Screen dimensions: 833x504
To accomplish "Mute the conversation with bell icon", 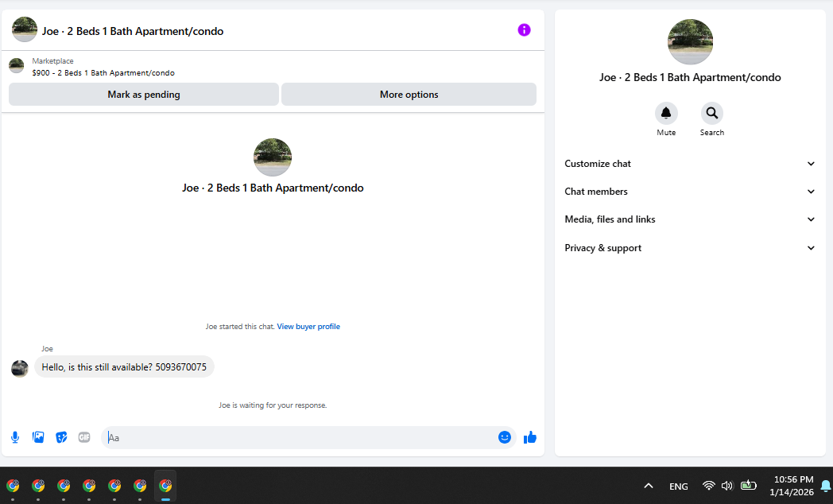I will pos(665,113).
